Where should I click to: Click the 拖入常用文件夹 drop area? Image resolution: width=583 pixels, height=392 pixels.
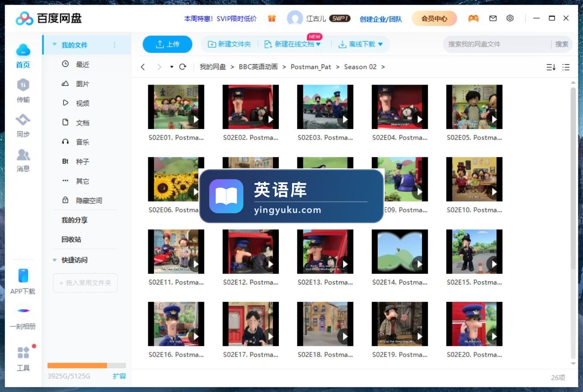(85, 283)
